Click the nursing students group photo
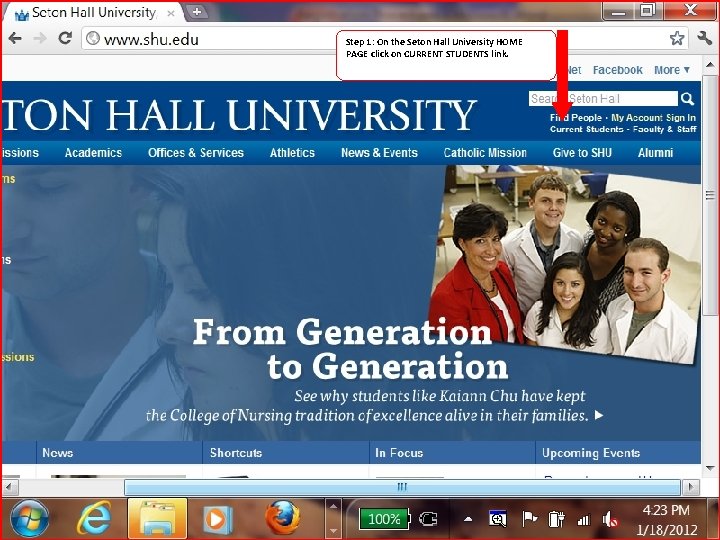Screen dimensions: 720x540 [x=564, y=264]
